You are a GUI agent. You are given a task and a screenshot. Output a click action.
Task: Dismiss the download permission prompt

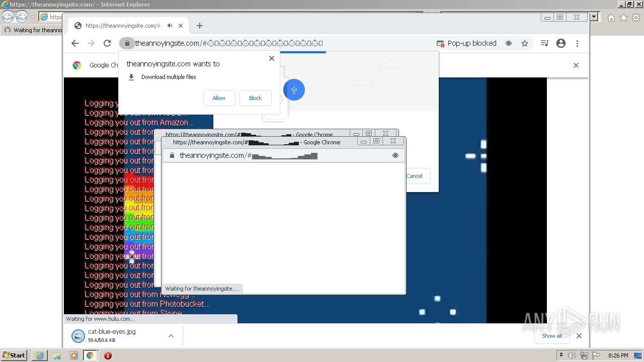pyautogui.click(x=272, y=58)
